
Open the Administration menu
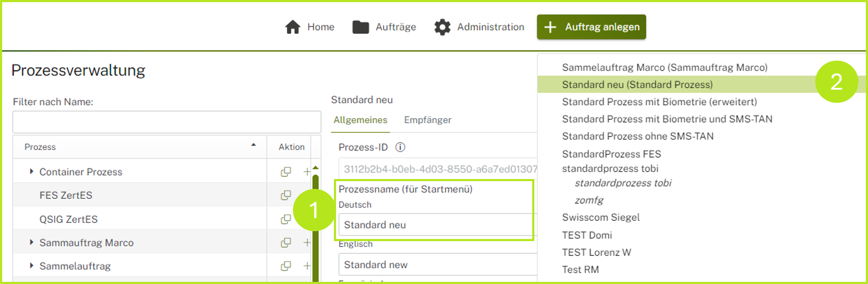(479, 27)
